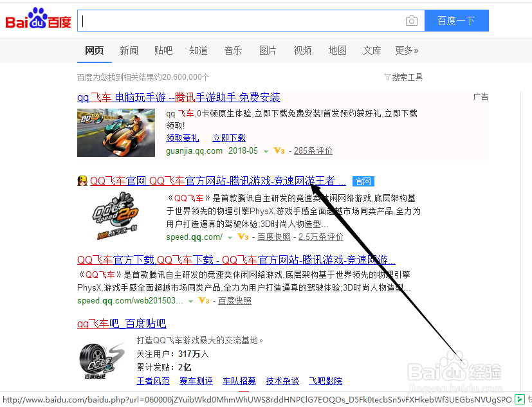The width and height of the screenshot is (532, 407).
Task: Open QQ飞车官方下载 result link
Action: point(237,260)
